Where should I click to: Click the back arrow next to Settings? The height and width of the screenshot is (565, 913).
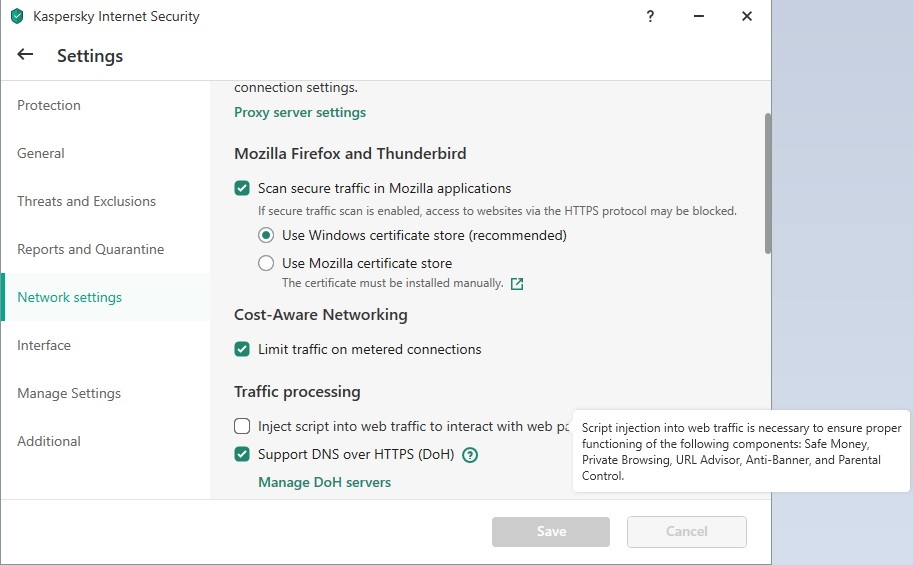point(25,55)
